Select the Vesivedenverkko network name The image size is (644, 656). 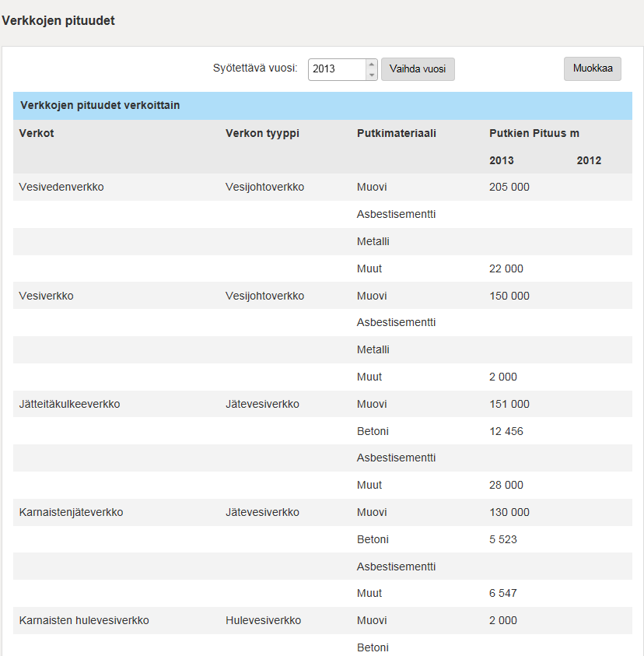click(x=61, y=187)
